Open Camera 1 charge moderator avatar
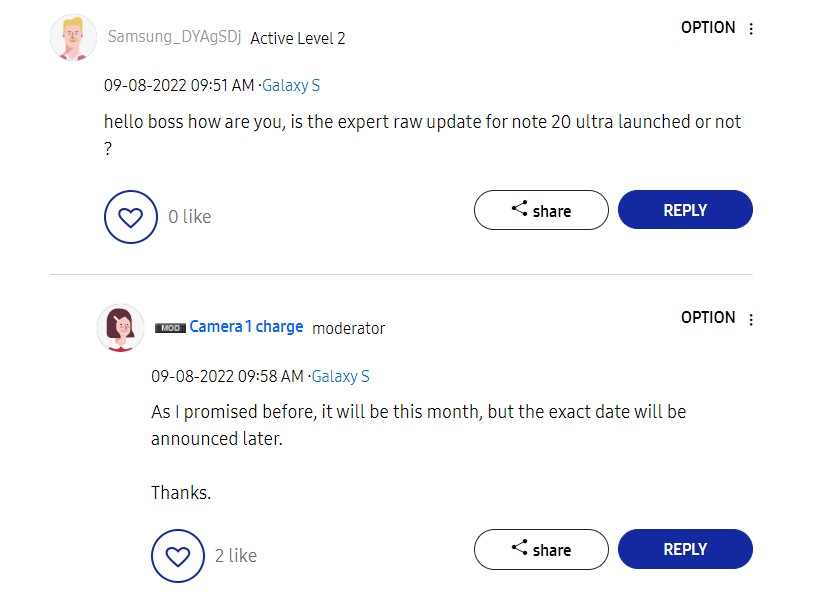The height and width of the screenshot is (601, 831). (x=120, y=328)
